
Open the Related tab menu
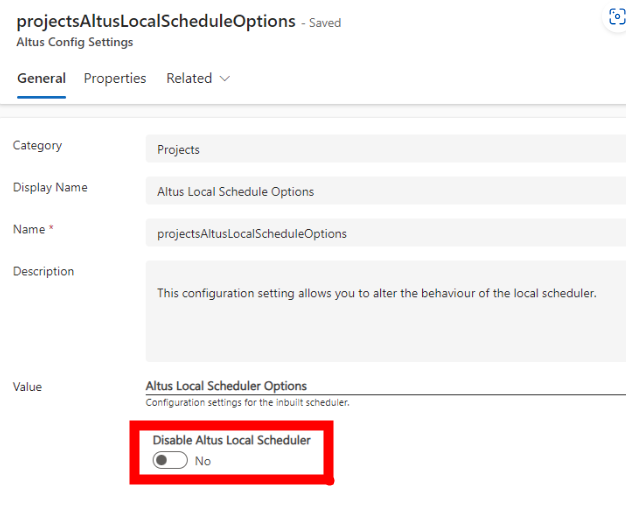click(x=198, y=78)
